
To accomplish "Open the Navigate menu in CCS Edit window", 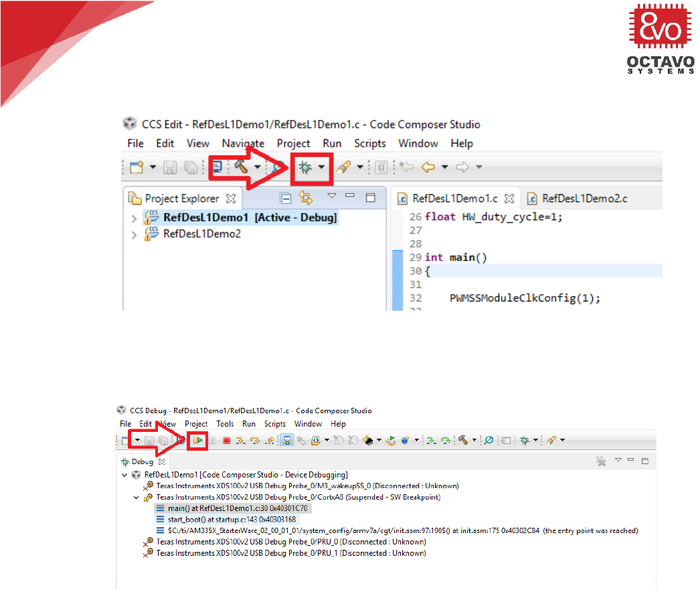I will [243, 143].
